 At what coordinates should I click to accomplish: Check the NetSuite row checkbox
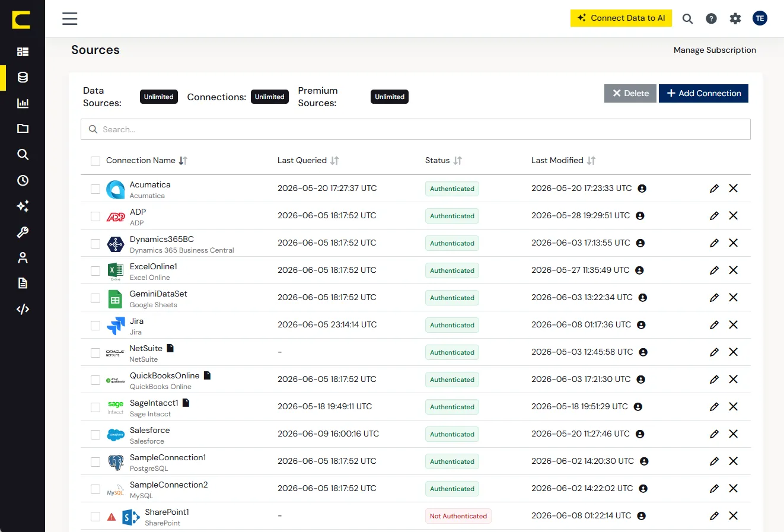(95, 353)
